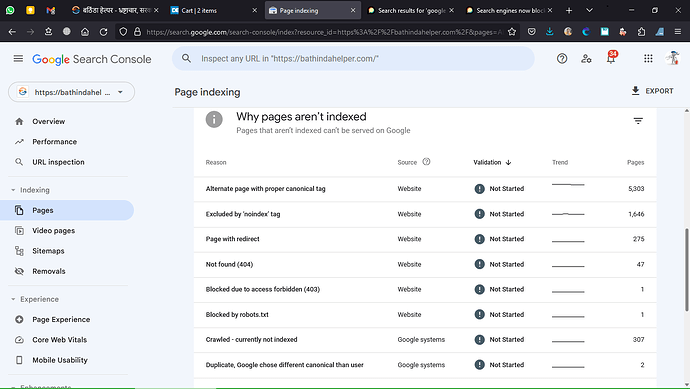This screenshot has height=389, width=690.
Task: Click the Reason column header
Action: point(216,162)
